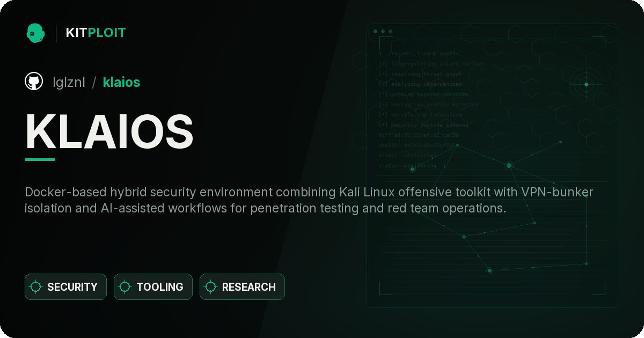Open the lglznl owner name

(69, 82)
